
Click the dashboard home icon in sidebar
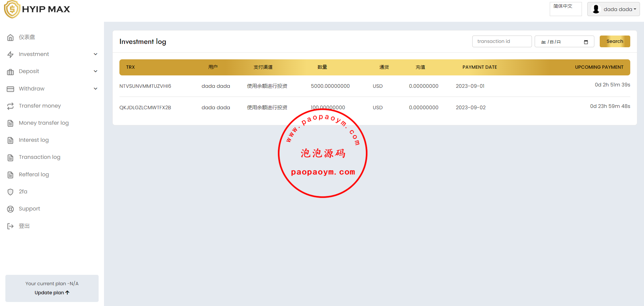coord(10,38)
